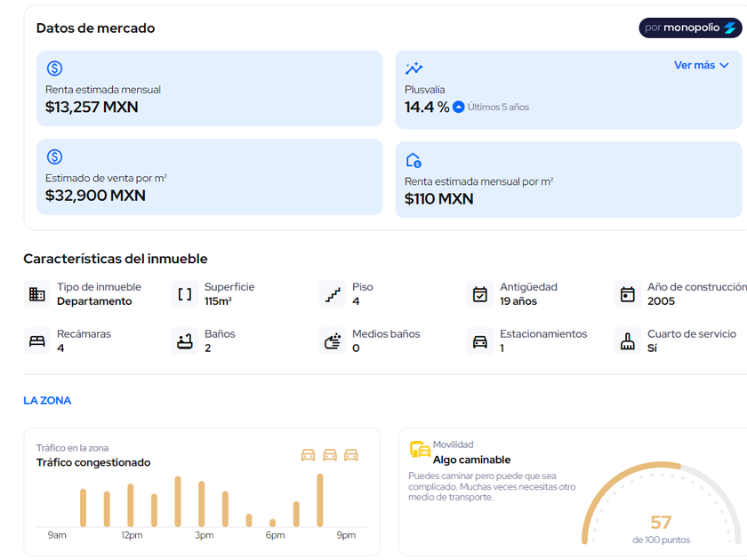Open the LA ZONA section link
The height and width of the screenshot is (560, 747).
click(x=47, y=401)
